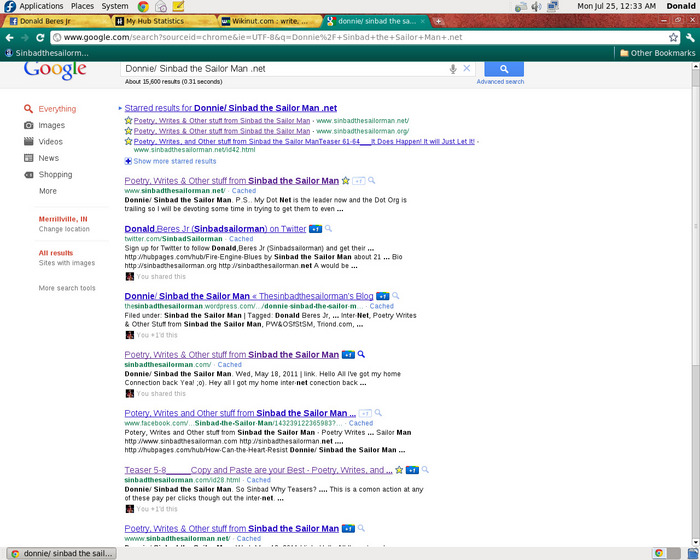Open the Other Bookmarks folder

pyautogui.click(x=658, y=53)
